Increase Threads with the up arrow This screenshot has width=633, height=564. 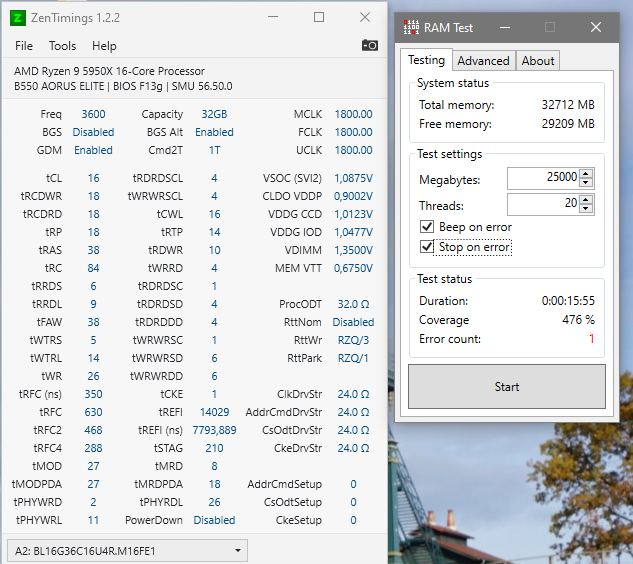[x=586, y=199]
